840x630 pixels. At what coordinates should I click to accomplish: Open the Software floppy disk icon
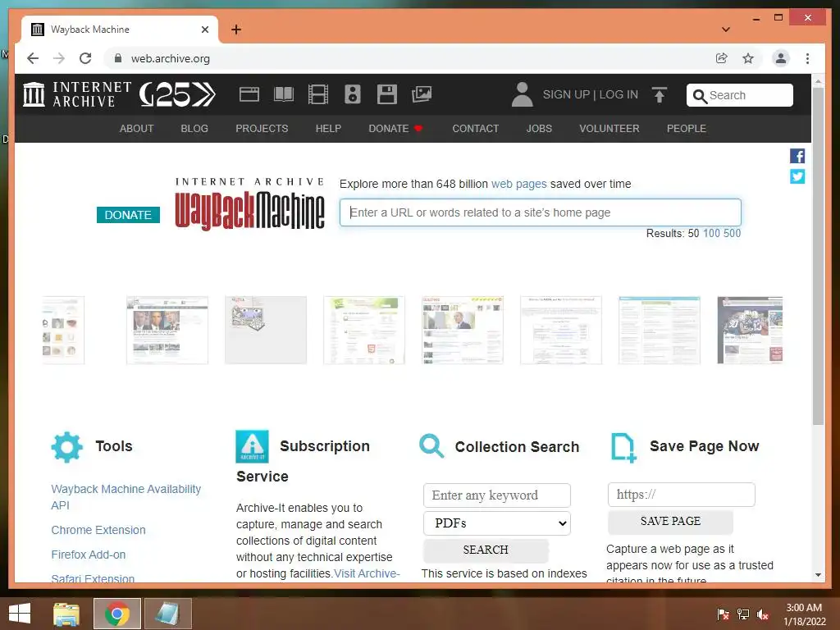387,94
